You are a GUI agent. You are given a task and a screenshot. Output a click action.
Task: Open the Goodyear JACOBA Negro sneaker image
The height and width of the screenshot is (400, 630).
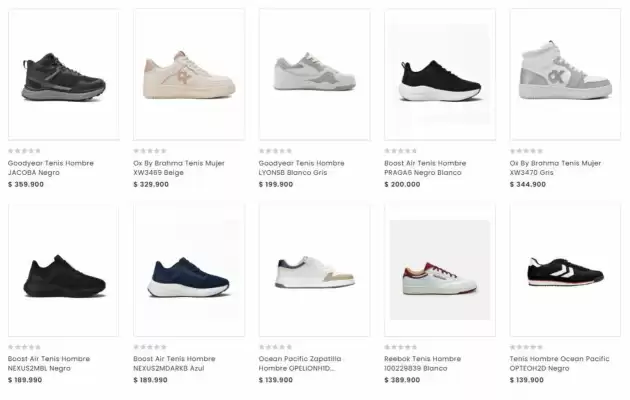tap(62, 74)
